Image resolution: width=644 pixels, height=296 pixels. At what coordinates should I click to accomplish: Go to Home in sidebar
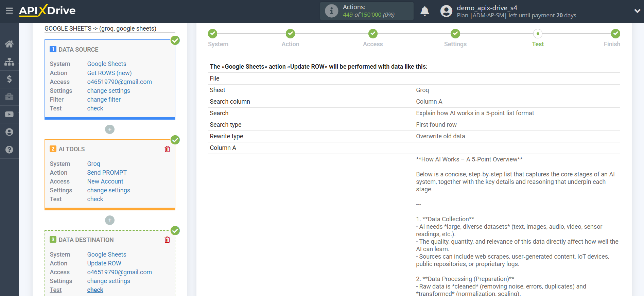point(9,44)
